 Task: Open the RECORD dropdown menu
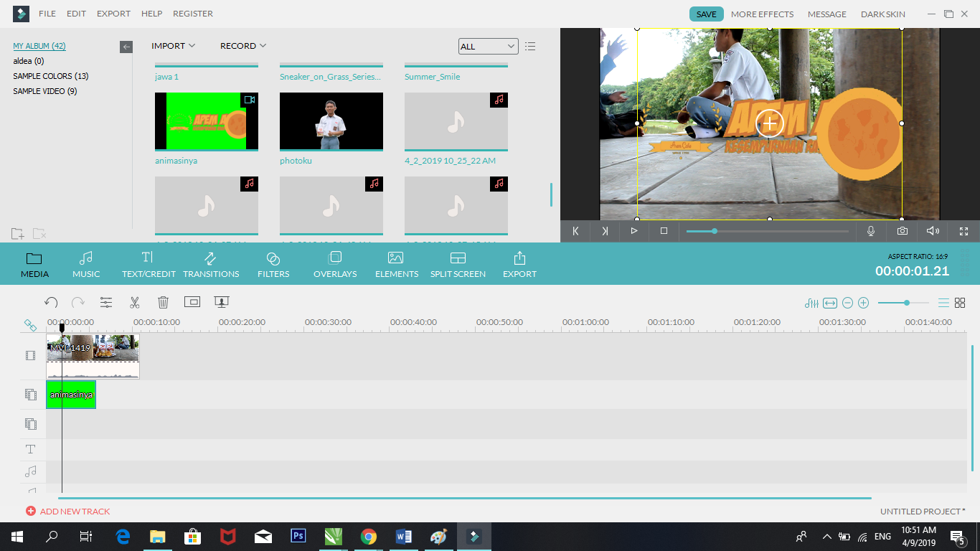(x=242, y=45)
